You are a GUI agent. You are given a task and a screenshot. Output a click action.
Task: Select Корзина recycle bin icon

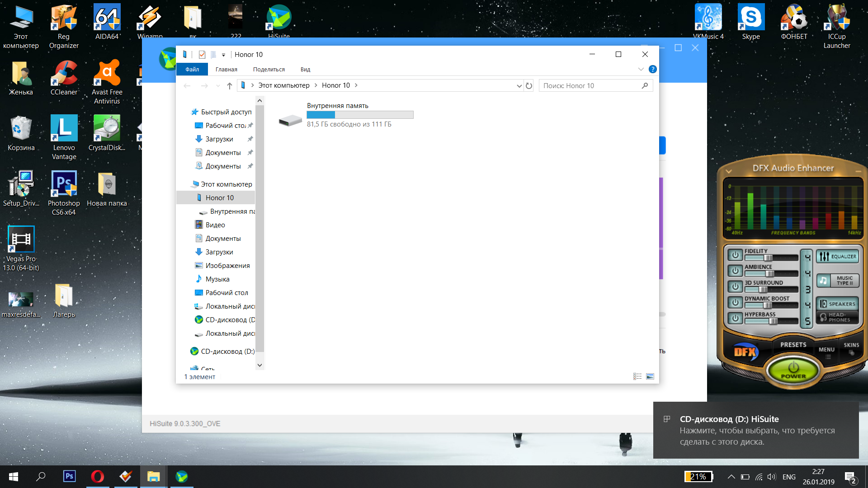point(21,132)
